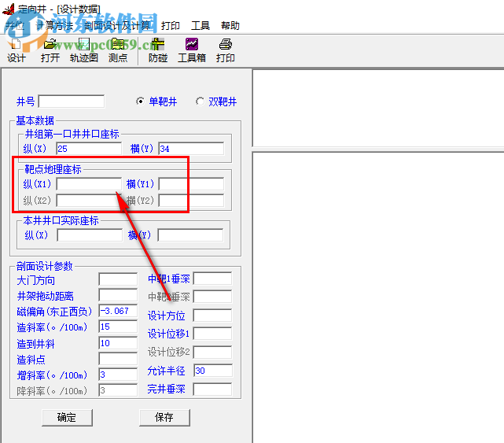Open the 测点 survey points tool
Viewport: 504px width, 443px height.
point(118,50)
